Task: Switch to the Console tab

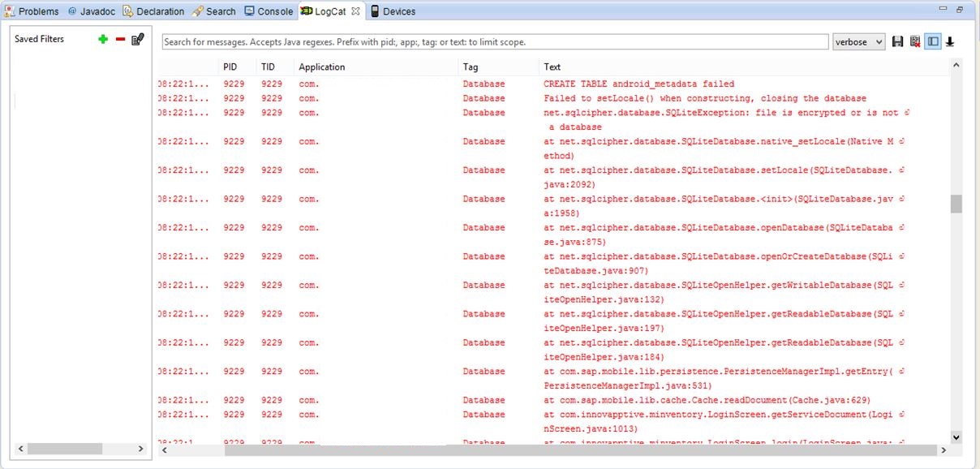Action: 269,11
